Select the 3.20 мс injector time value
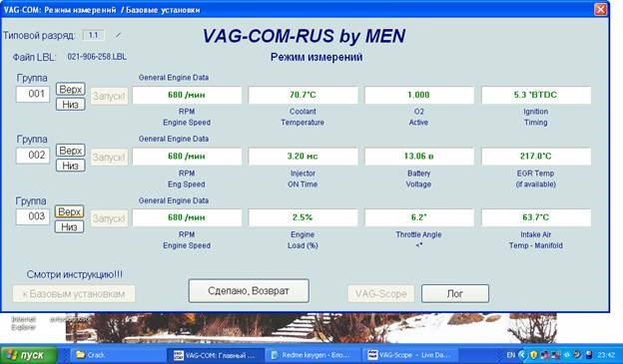 (304, 157)
